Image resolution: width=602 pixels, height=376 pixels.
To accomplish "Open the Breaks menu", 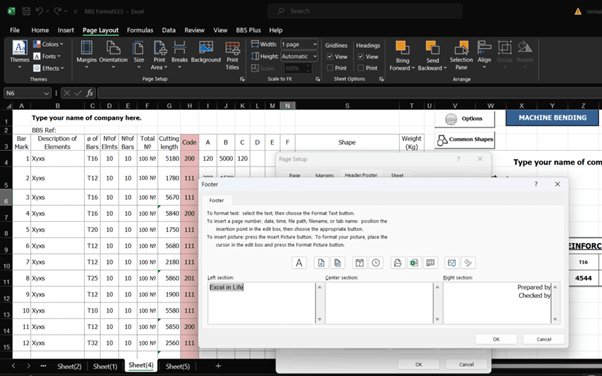I will [179, 55].
